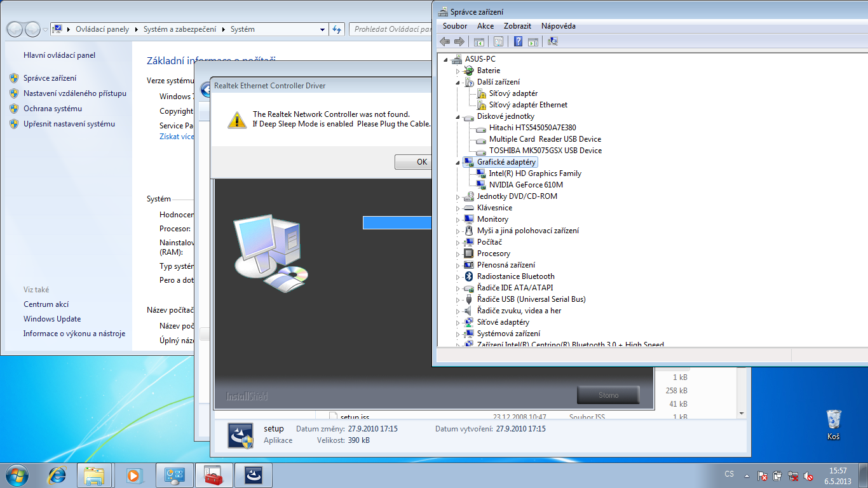Open Hlavní ovládací panel link
868x488 pixels.
[59, 55]
